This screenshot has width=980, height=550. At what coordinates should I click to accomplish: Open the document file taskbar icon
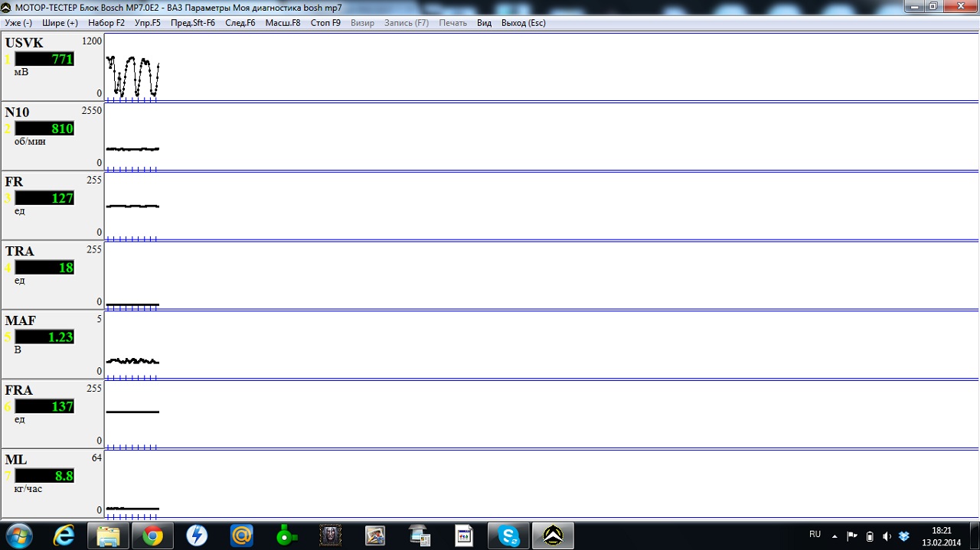click(x=464, y=535)
